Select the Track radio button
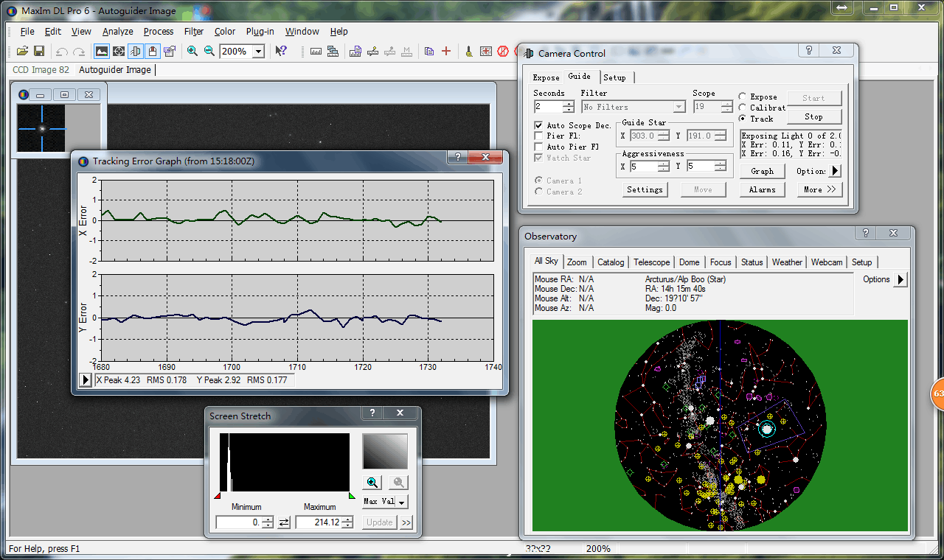This screenshot has width=944, height=560. 742,119
